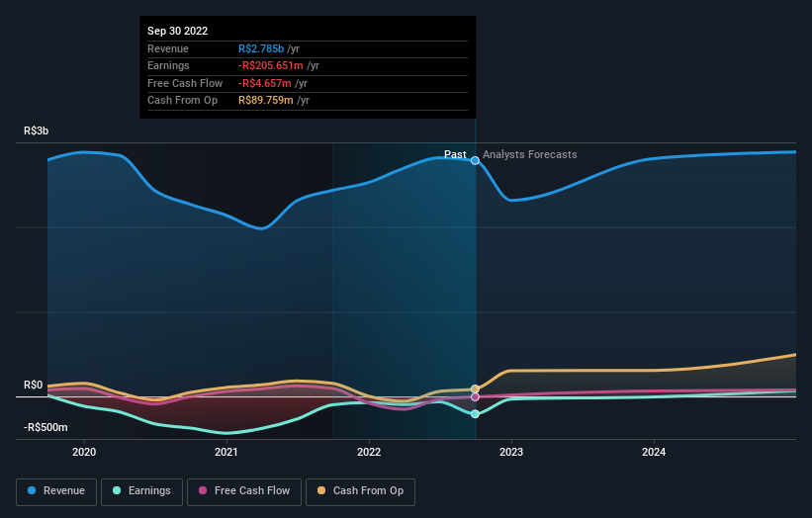The height and width of the screenshot is (518, 812).
Task: Click the 2023 x-axis label
Action: tap(511, 452)
